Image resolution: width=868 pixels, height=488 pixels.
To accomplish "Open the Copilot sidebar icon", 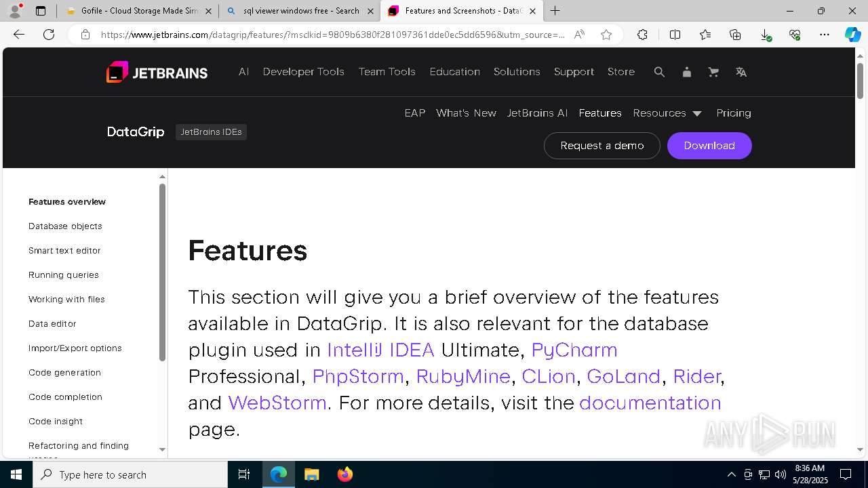I will point(852,35).
